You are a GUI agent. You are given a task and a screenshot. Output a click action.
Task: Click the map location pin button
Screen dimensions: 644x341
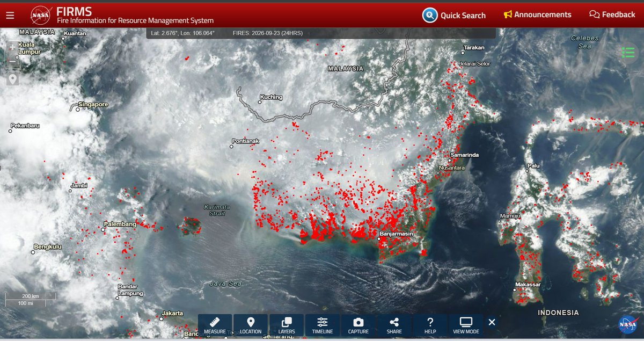(x=13, y=79)
